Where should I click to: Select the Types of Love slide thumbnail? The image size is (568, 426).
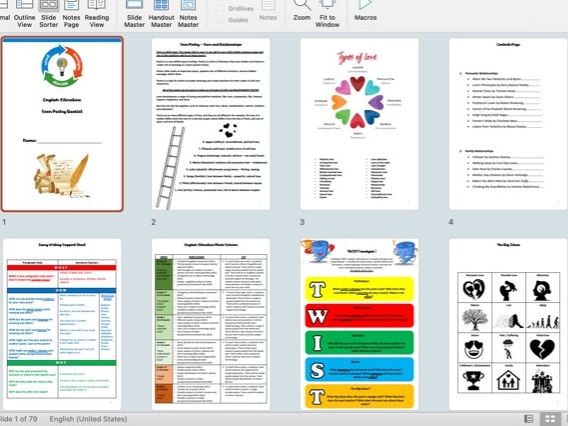point(359,124)
